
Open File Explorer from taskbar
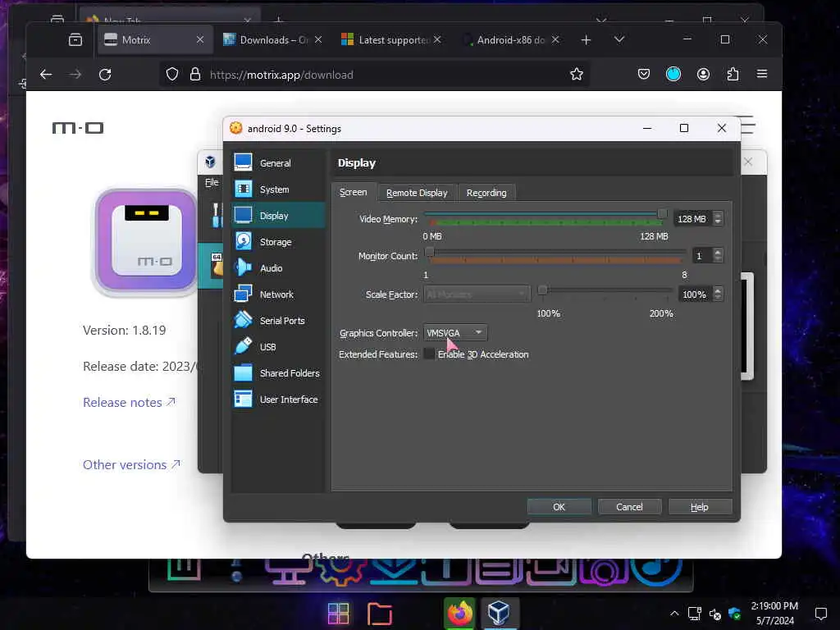point(380,614)
